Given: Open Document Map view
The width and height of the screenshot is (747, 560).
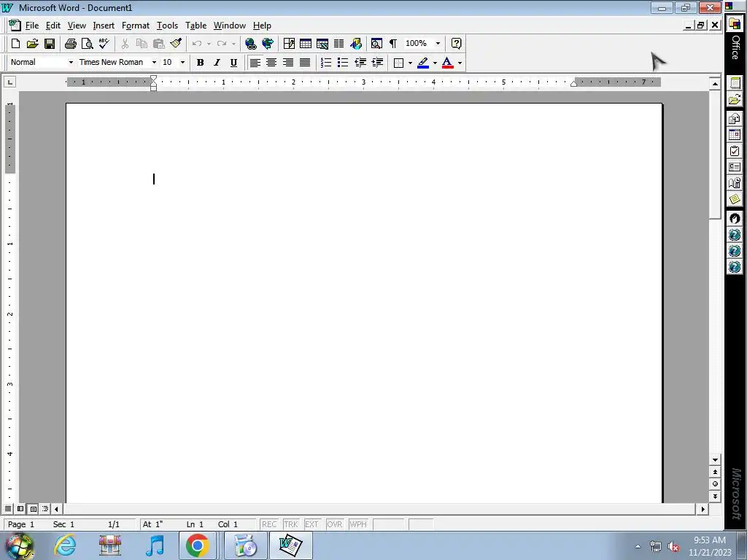Looking at the screenshot, I should pos(376,44).
